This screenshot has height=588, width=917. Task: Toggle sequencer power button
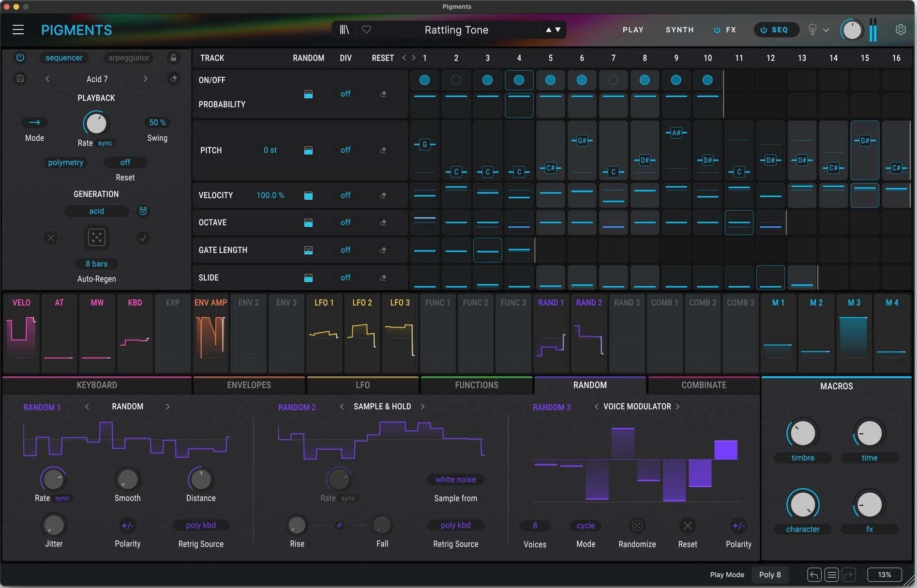[20, 58]
